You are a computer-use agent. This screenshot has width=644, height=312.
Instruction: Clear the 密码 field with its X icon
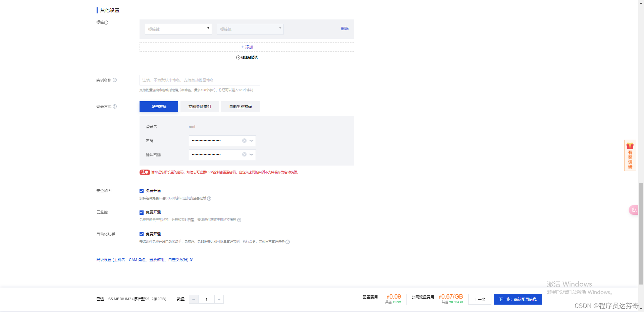pos(245,141)
